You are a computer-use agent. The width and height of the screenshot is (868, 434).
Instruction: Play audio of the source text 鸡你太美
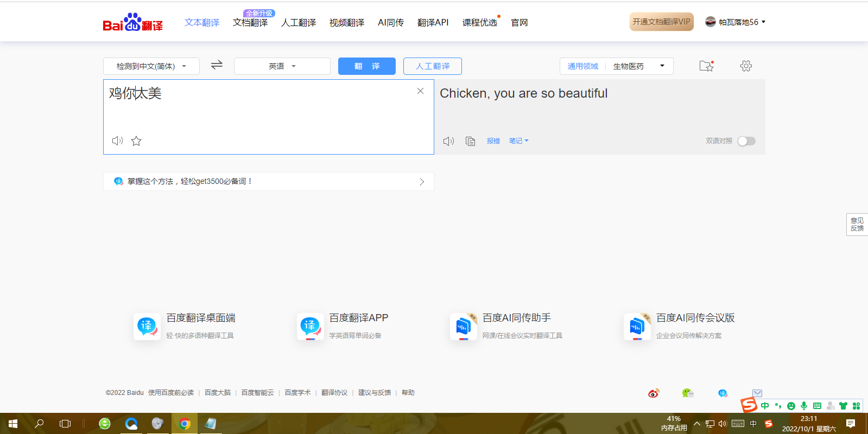coord(117,141)
